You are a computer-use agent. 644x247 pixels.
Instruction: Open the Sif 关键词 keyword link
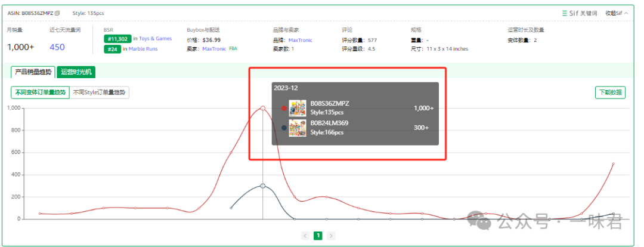tap(580, 13)
